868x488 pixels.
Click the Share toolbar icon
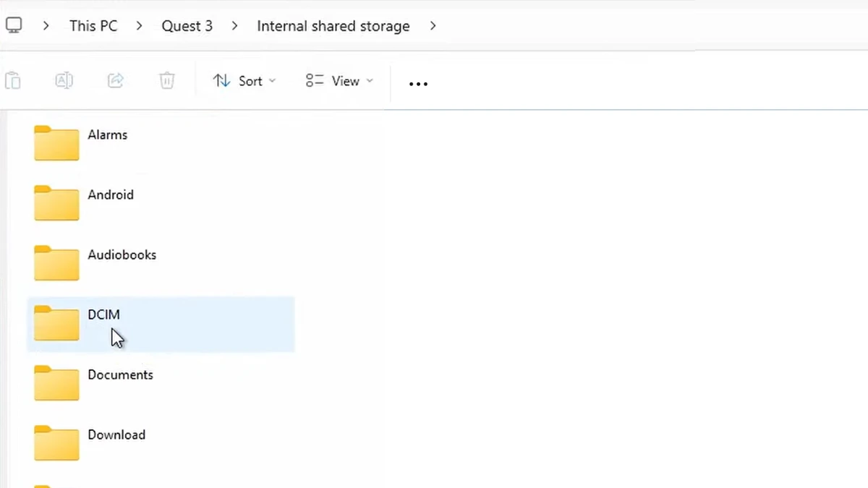116,80
